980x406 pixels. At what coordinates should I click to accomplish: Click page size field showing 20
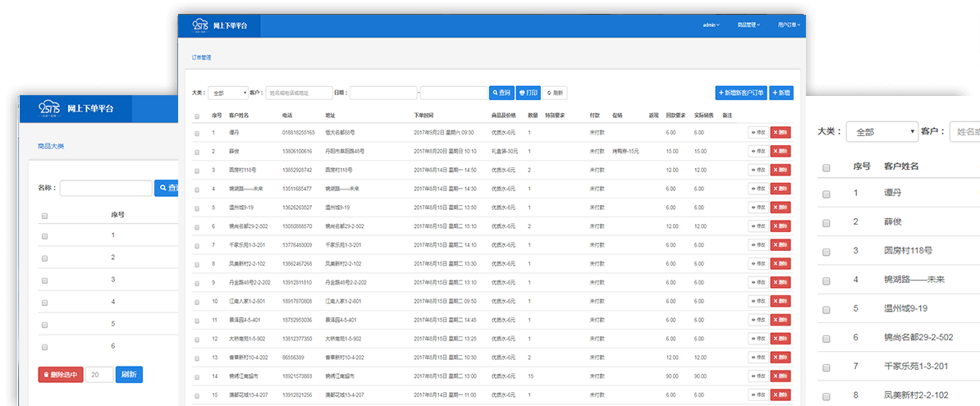99,375
